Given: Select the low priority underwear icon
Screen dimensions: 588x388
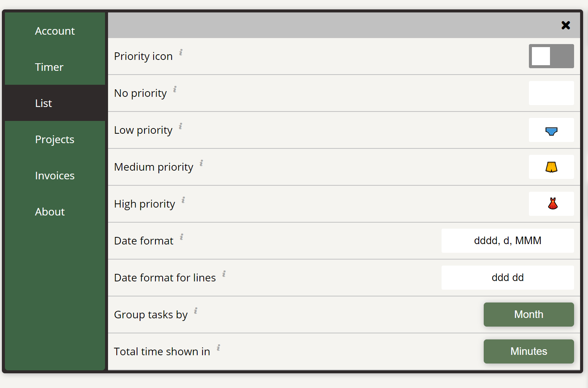Looking at the screenshot, I should [x=551, y=130].
